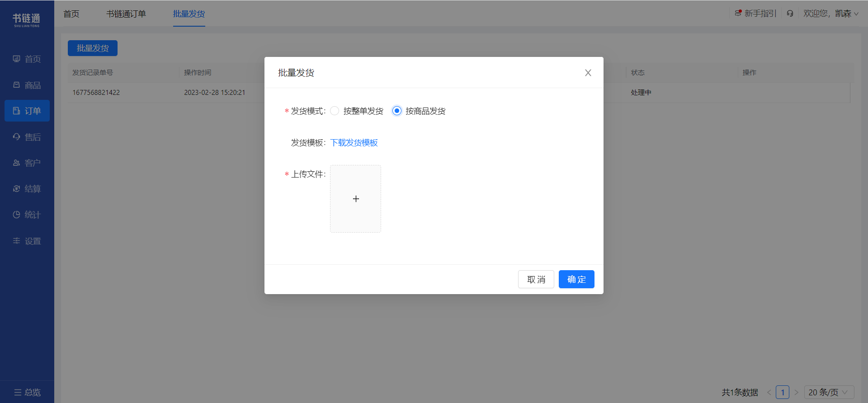Click the blue 批量发货 button
Viewport: 868px width, 403px height.
[93, 48]
